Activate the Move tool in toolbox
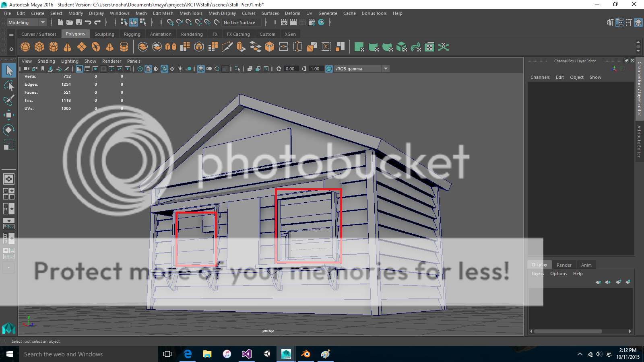 pyautogui.click(x=9, y=115)
